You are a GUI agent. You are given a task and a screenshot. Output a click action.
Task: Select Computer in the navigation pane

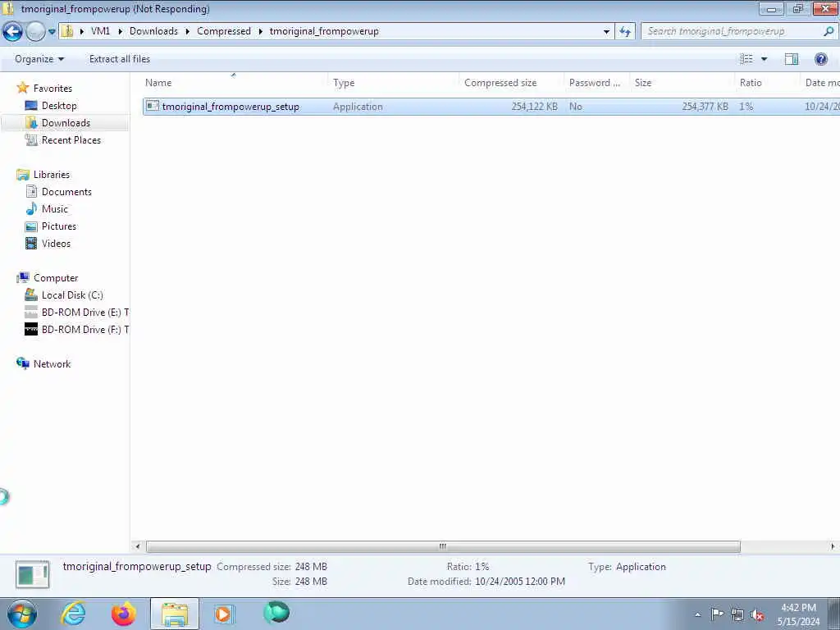coord(56,278)
